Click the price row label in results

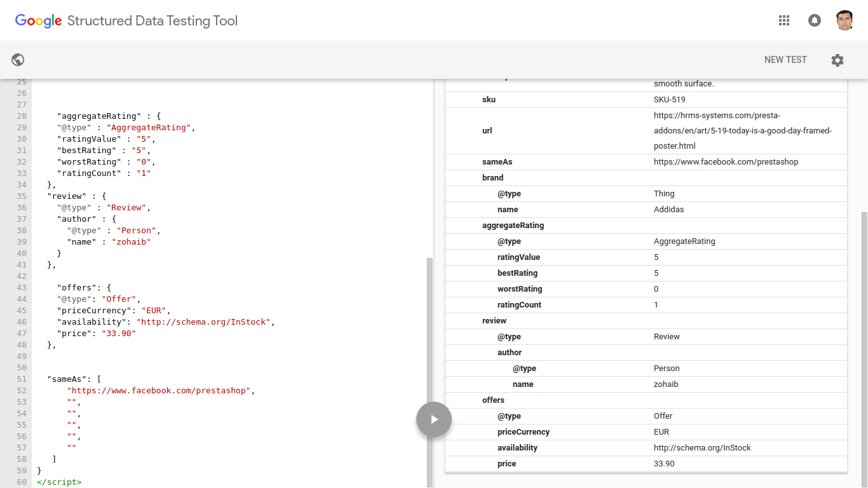(x=506, y=464)
